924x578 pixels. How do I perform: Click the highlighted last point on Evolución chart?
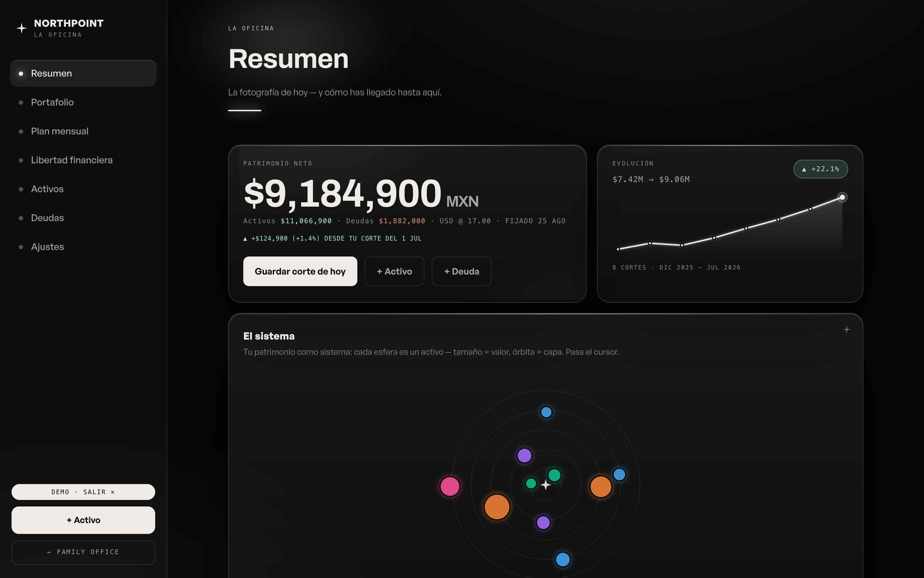click(842, 197)
